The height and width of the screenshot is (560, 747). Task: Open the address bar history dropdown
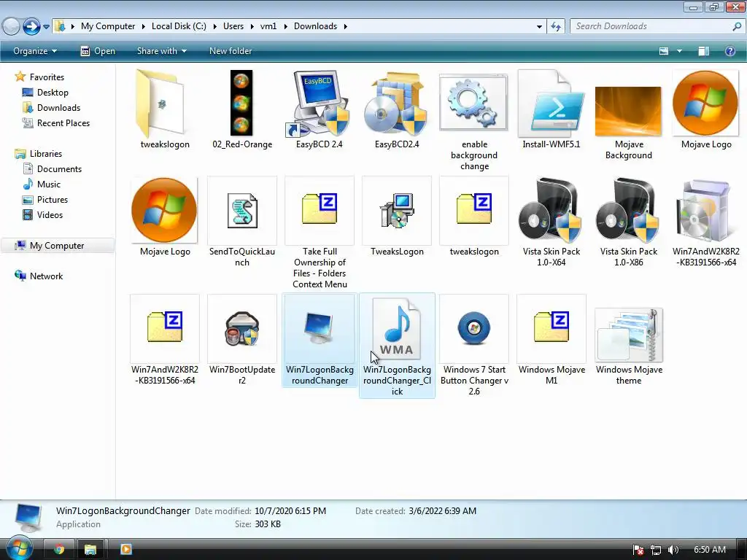[x=539, y=27]
